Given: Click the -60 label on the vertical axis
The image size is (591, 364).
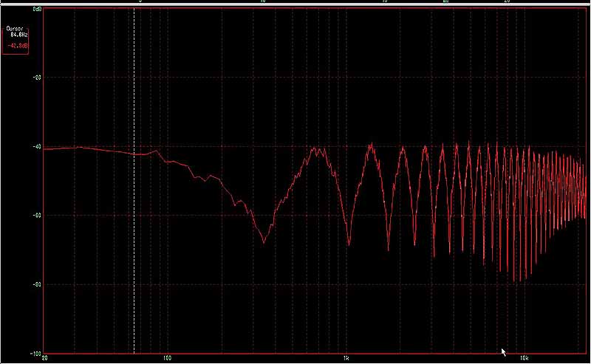Looking at the screenshot, I should pyautogui.click(x=37, y=215).
